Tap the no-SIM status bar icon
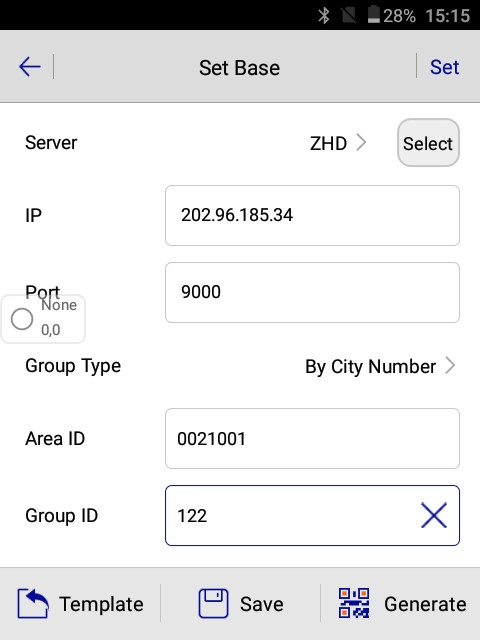The width and height of the screenshot is (480, 640). (x=349, y=16)
